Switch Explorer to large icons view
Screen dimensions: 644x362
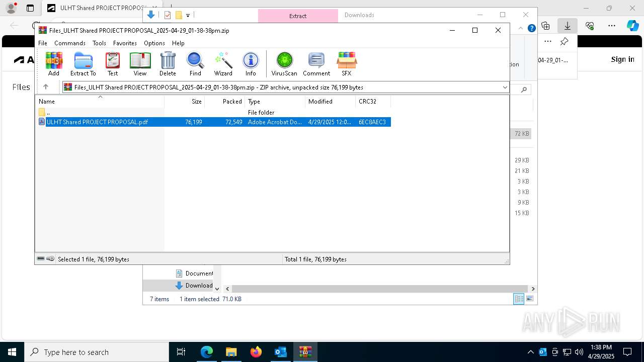(530, 299)
